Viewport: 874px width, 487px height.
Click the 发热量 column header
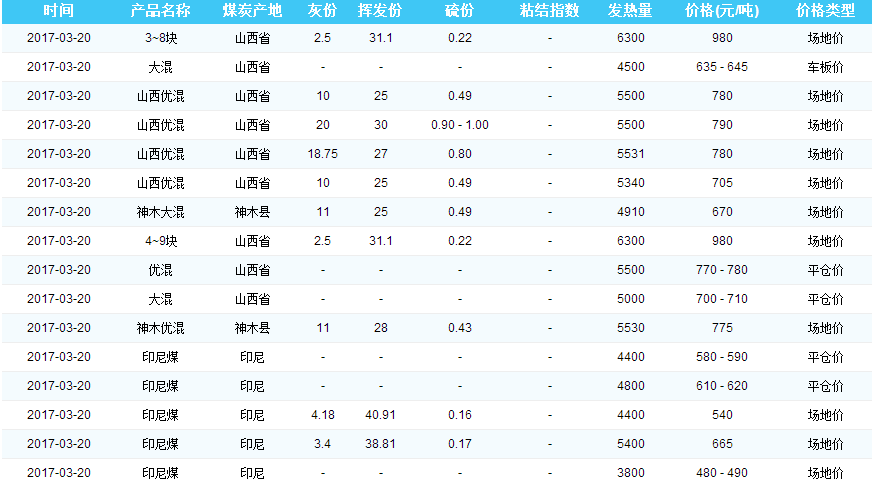(631, 11)
